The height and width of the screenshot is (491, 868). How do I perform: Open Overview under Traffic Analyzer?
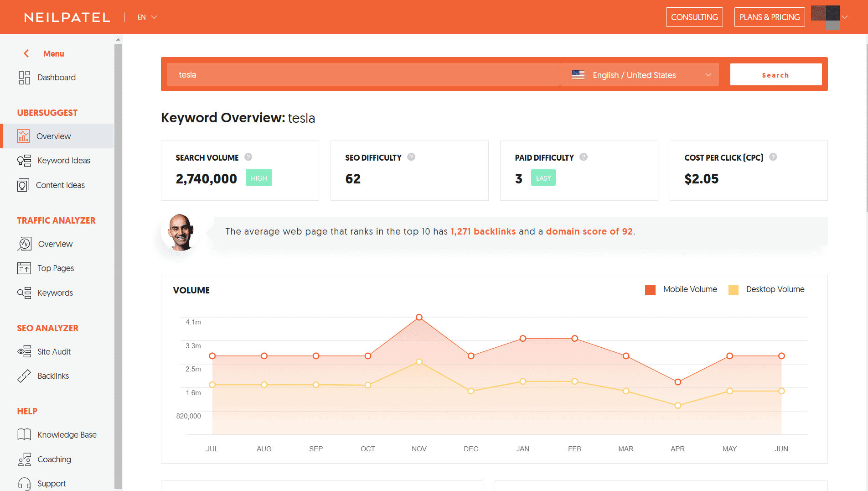(55, 244)
